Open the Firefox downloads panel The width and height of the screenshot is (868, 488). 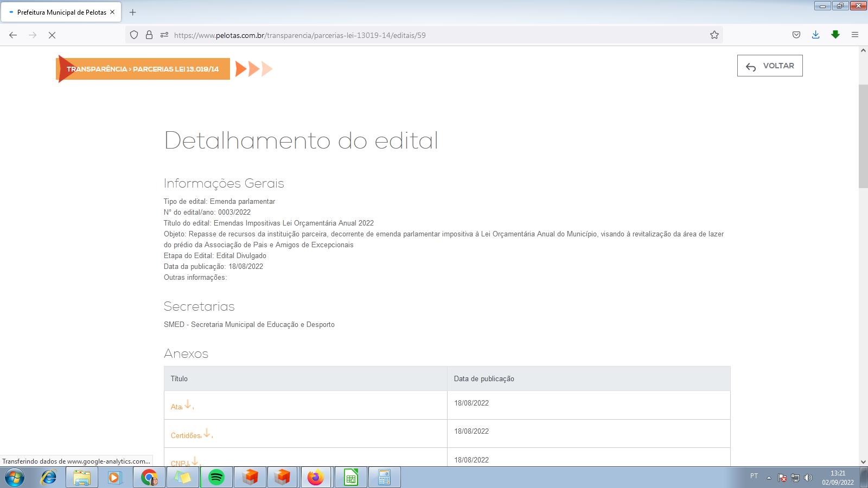[815, 35]
